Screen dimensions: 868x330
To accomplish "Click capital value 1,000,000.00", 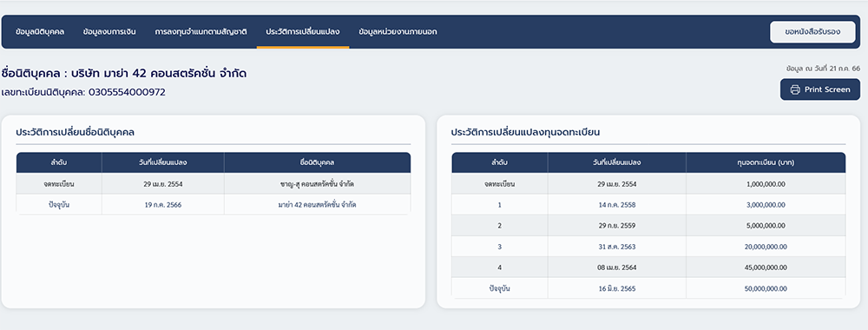I will point(766,184).
